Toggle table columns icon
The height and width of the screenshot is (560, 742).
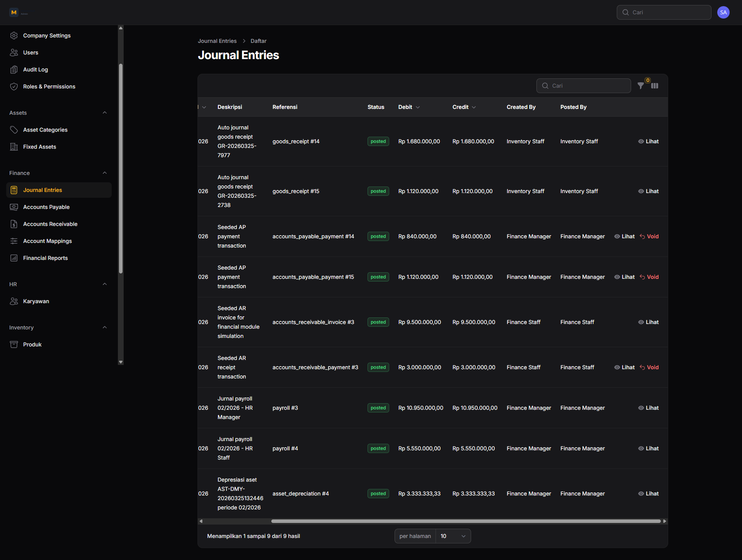click(x=655, y=86)
